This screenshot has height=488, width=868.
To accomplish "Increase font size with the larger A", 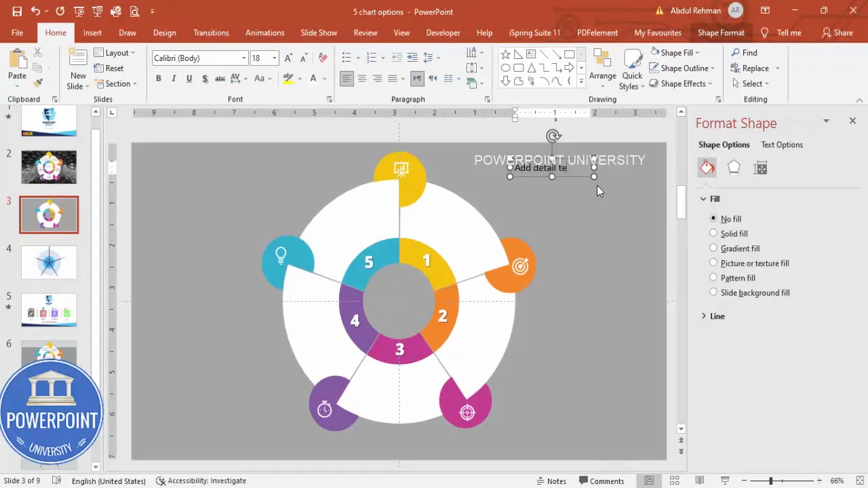I will [288, 58].
